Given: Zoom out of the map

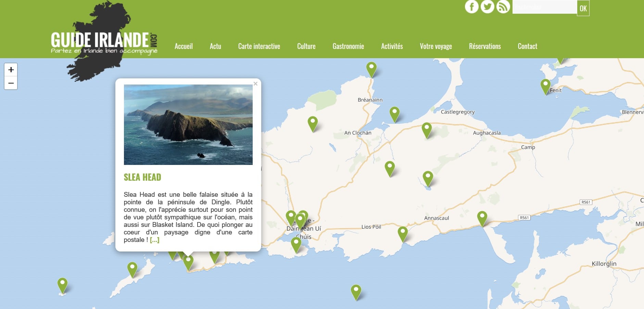Looking at the screenshot, I should (11, 83).
